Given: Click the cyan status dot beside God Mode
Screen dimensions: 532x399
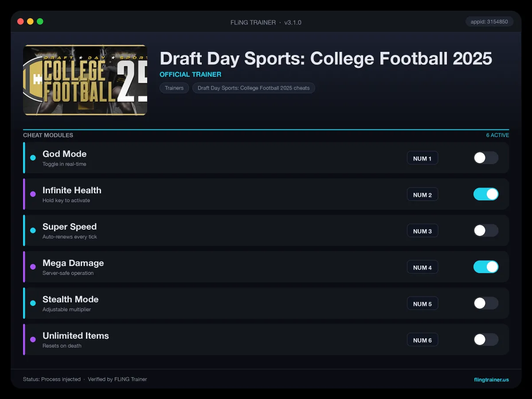Looking at the screenshot, I should (33, 158).
